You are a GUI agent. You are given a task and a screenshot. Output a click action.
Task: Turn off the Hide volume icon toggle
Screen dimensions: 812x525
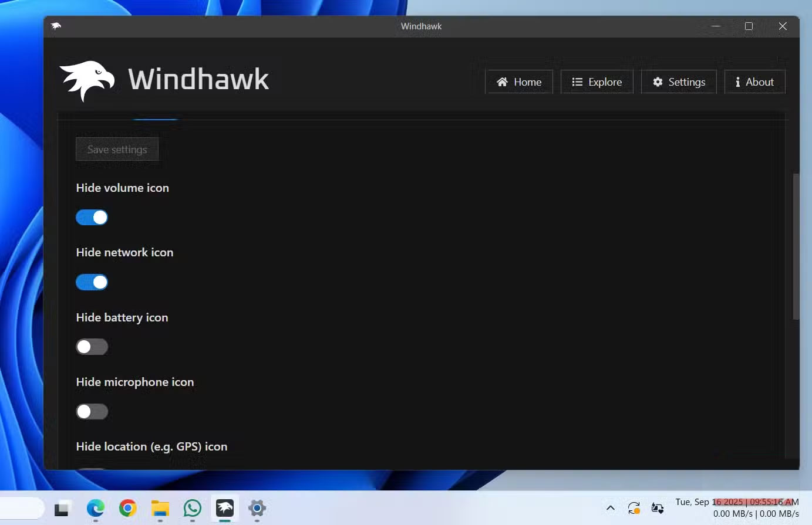point(92,218)
